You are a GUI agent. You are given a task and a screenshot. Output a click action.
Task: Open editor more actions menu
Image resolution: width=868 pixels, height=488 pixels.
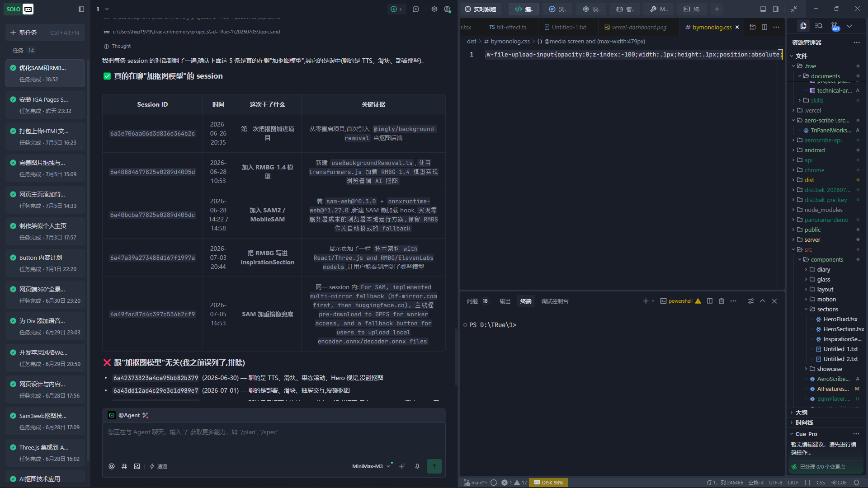point(776,27)
